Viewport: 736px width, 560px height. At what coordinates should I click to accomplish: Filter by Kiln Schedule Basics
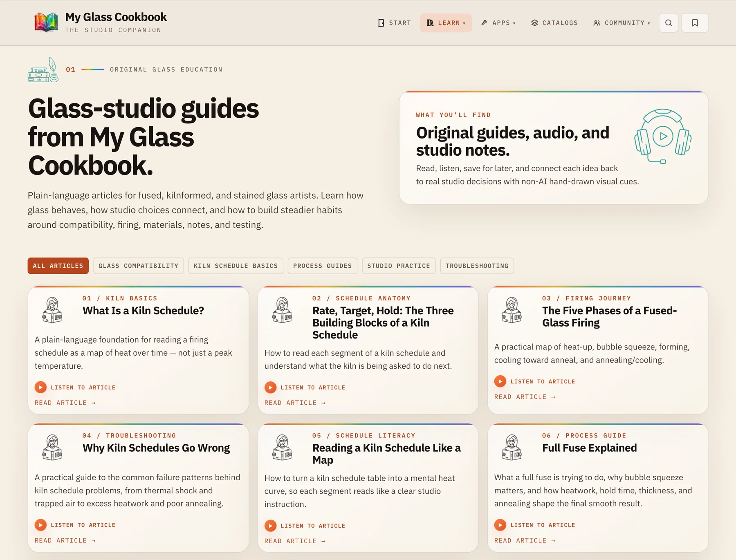(236, 266)
